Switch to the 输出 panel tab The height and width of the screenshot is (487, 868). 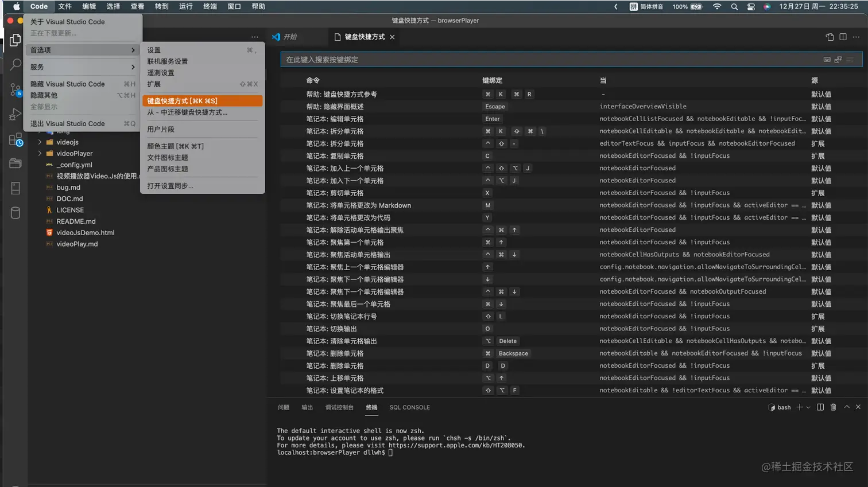coord(307,407)
